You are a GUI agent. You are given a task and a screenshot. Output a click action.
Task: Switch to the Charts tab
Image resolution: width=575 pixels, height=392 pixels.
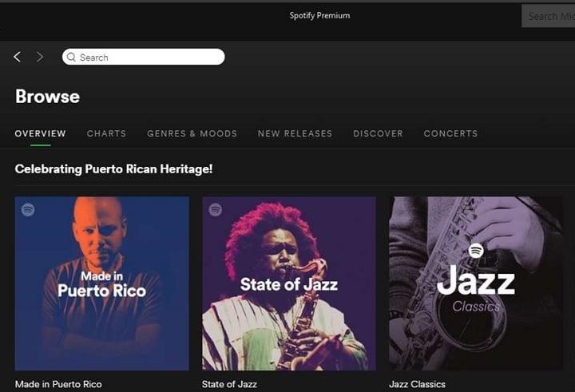click(107, 133)
